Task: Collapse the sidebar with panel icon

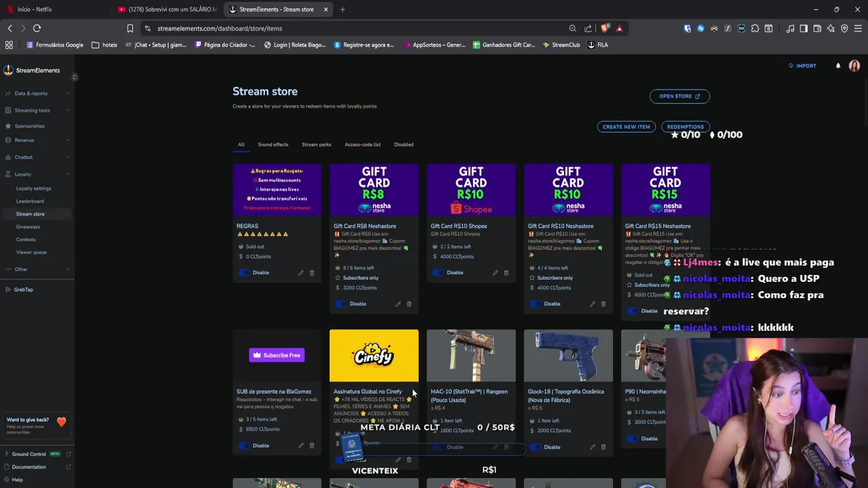Action: [x=75, y=77]
